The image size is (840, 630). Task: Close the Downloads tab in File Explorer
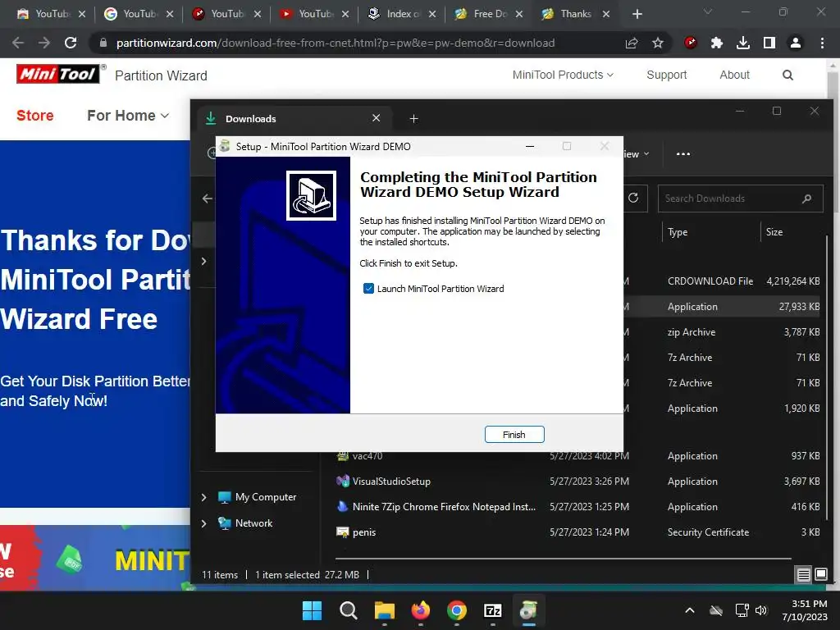[x=376, y=118]
